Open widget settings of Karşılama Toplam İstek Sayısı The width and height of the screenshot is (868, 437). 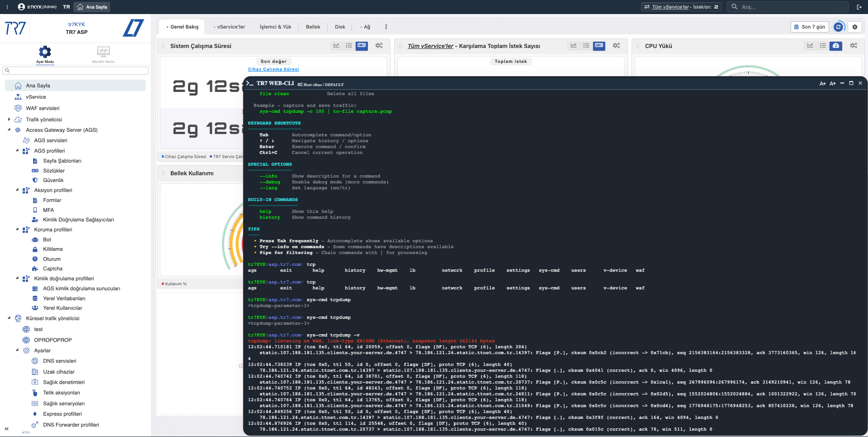tap(616, 46)
